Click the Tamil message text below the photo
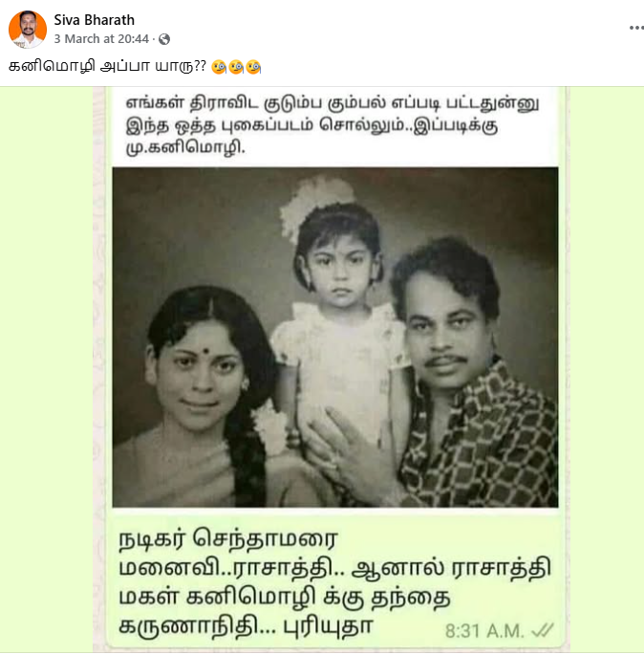This screenshot has height=654, width=644. (x=334, y=581)
